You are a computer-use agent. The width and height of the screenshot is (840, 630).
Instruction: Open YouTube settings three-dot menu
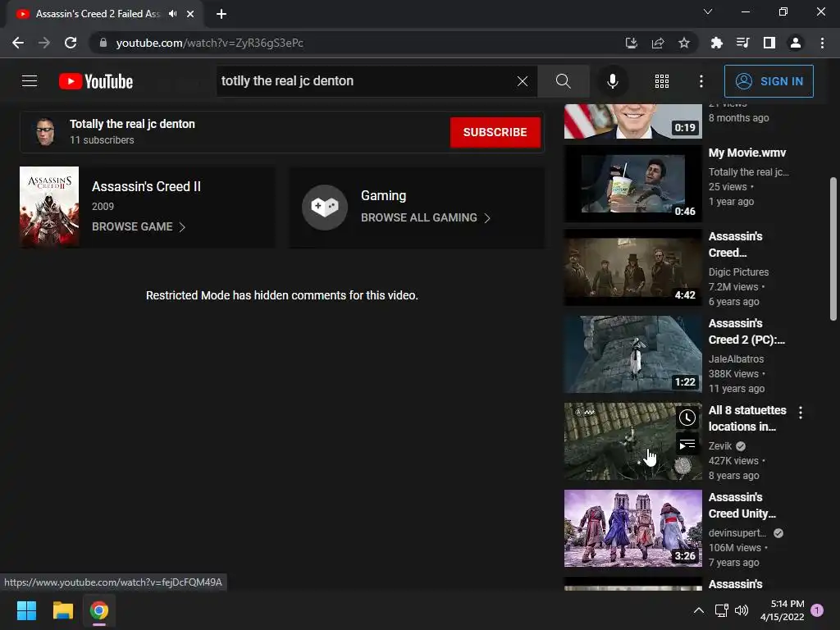click(x=701, y=81)
